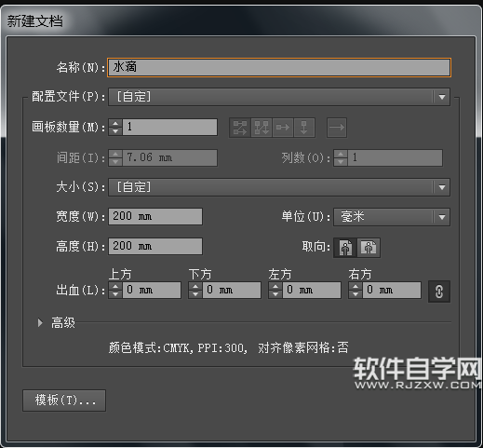Click the 上方 top bleed field
Screen dimensions: 483x448
coord(152,291)
